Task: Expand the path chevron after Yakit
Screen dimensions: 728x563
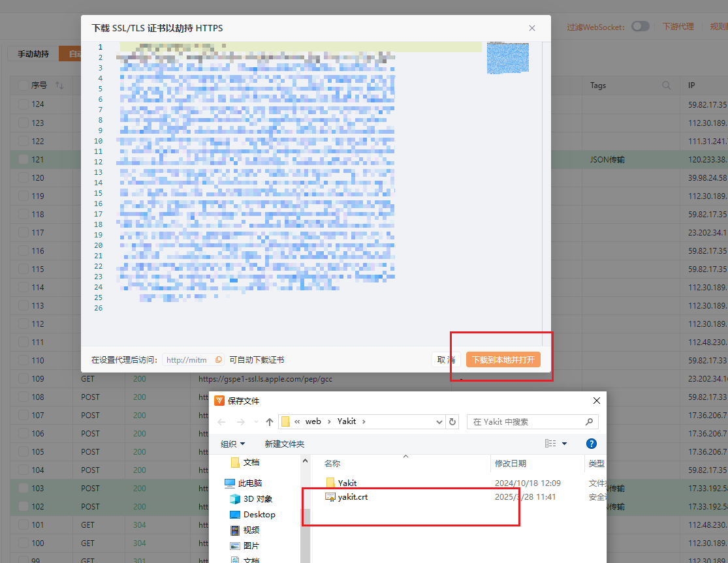Action: pos(364,421)
